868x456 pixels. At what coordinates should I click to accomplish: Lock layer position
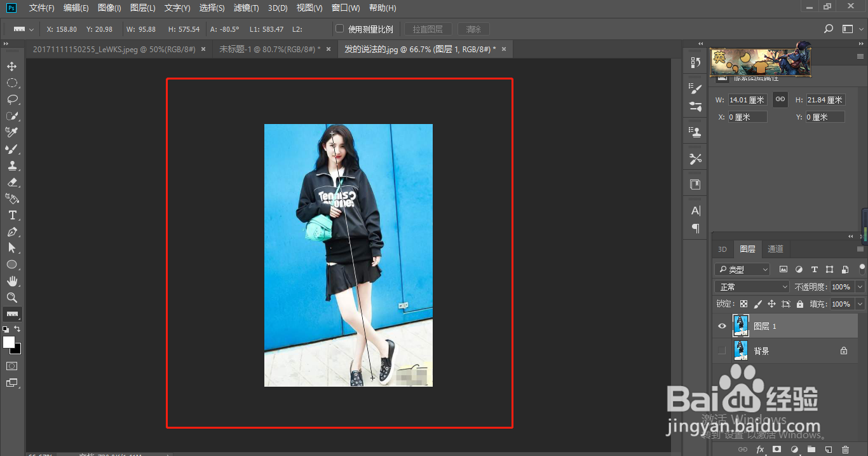[x=771, y=304]
